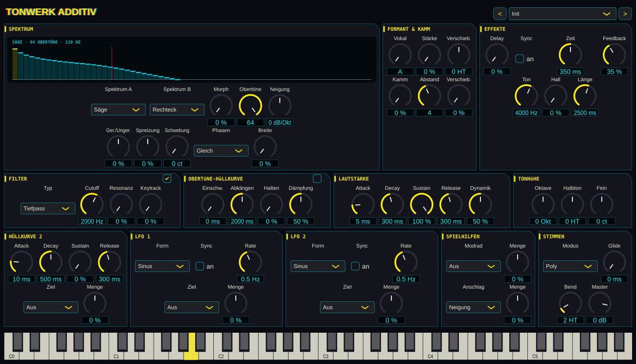
Task: Go to next preset with > button
Action: pos(625,14)
